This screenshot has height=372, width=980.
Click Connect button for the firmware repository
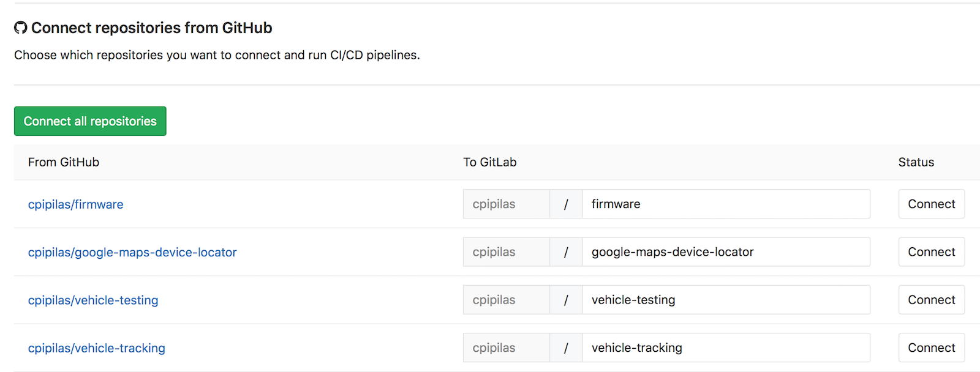coord(931,204)
